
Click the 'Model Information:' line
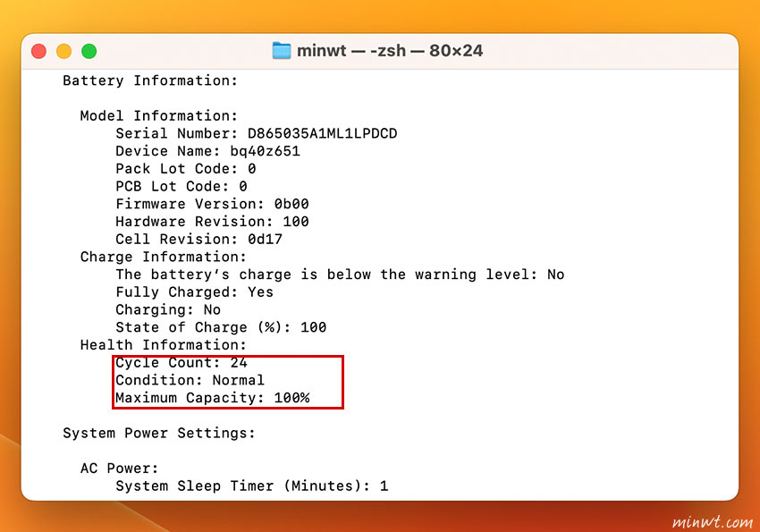(x=159, y=116)
